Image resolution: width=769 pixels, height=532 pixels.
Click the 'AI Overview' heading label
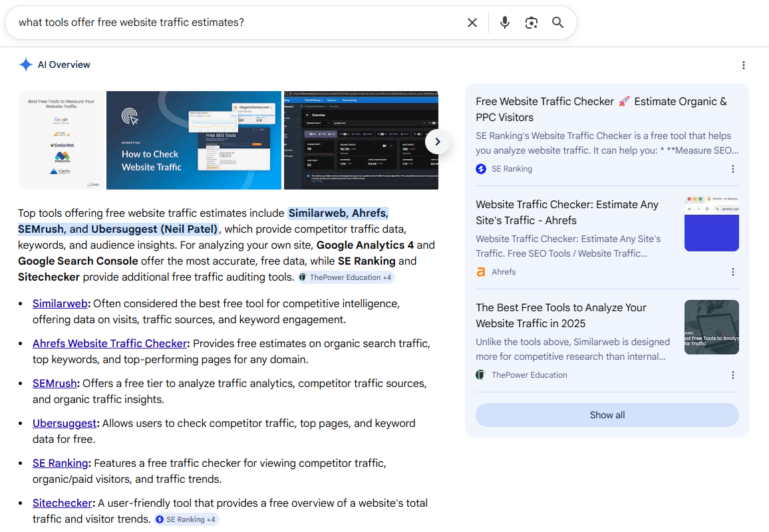[64, 65]
